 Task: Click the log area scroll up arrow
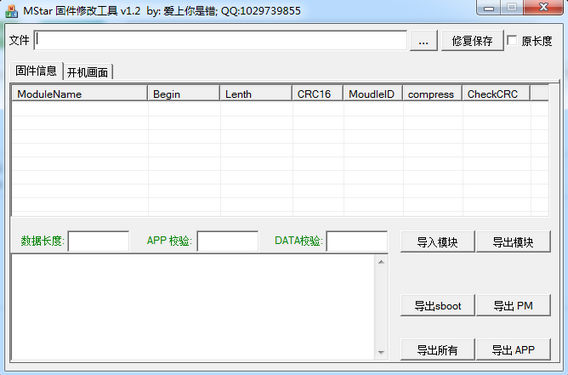381,261
